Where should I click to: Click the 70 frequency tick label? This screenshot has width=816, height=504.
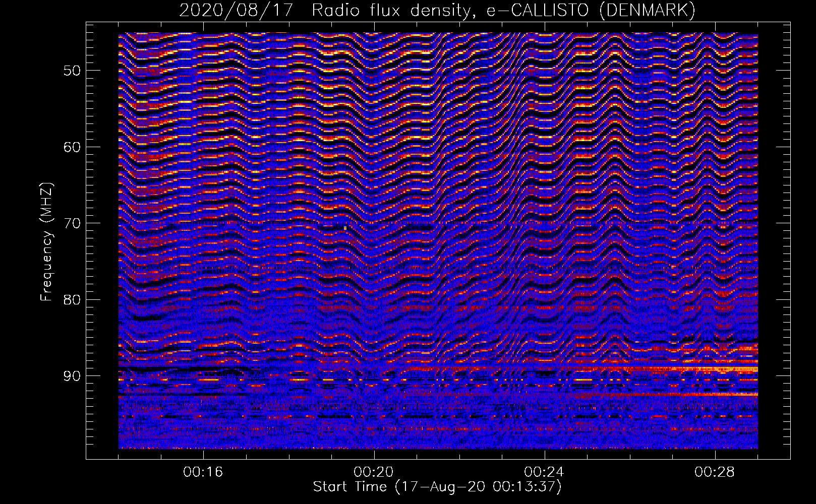click(x=72, y=223)
